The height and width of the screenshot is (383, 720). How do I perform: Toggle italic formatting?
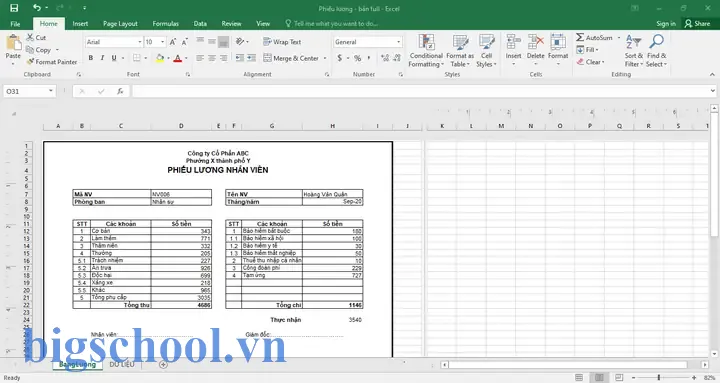point(102,58)
